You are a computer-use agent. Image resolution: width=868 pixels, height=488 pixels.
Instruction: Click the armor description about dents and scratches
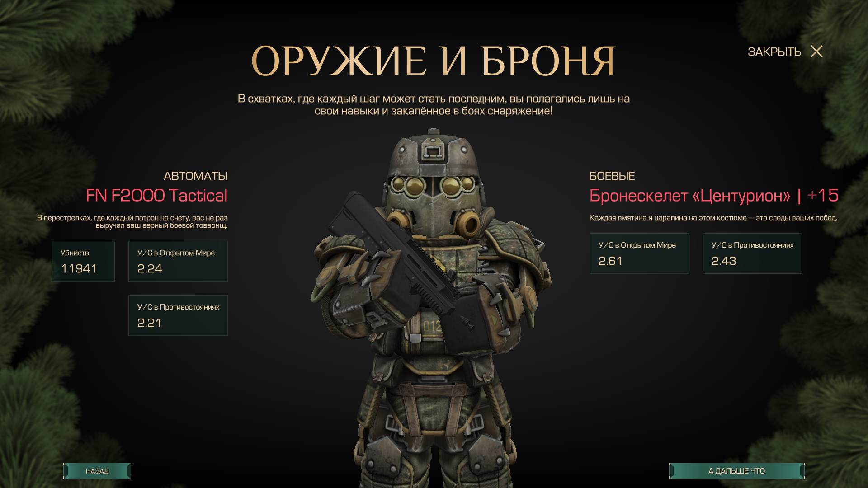(x=713, y=218)
